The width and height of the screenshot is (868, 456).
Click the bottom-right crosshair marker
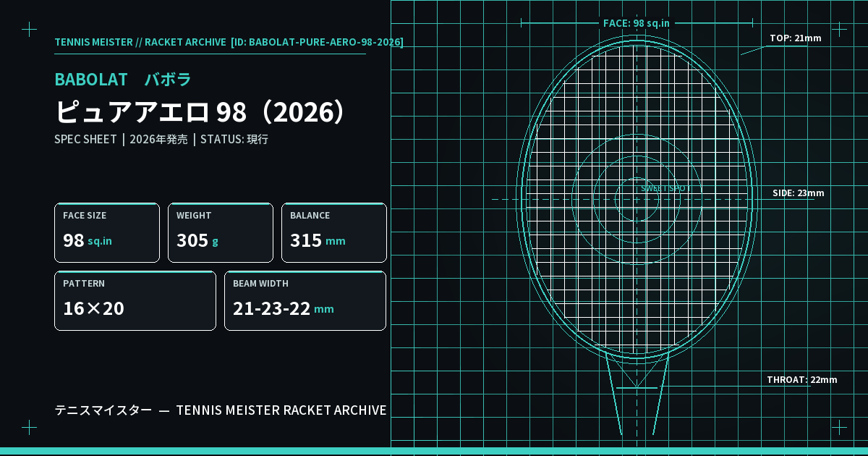click(x=839, y=427)
